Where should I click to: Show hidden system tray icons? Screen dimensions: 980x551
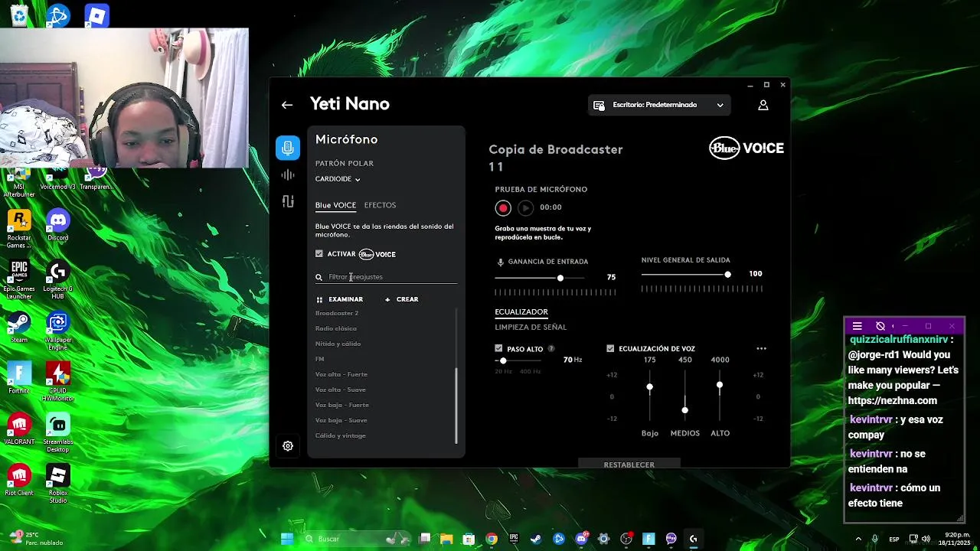click(x=857, y=539)
